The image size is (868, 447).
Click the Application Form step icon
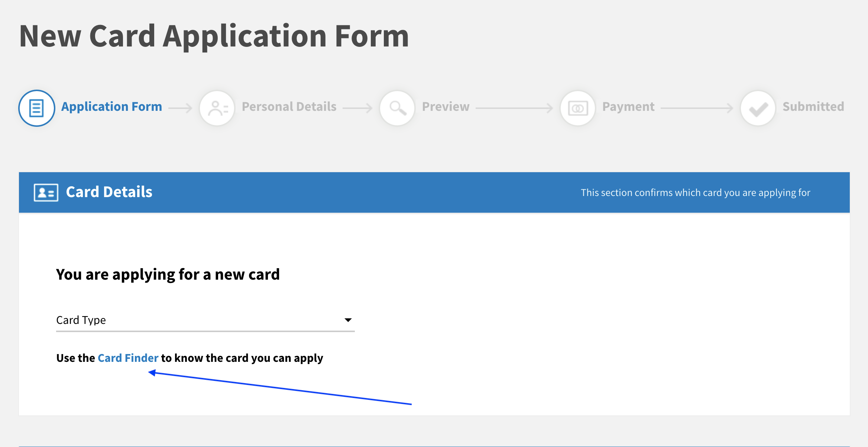point(37,108)
